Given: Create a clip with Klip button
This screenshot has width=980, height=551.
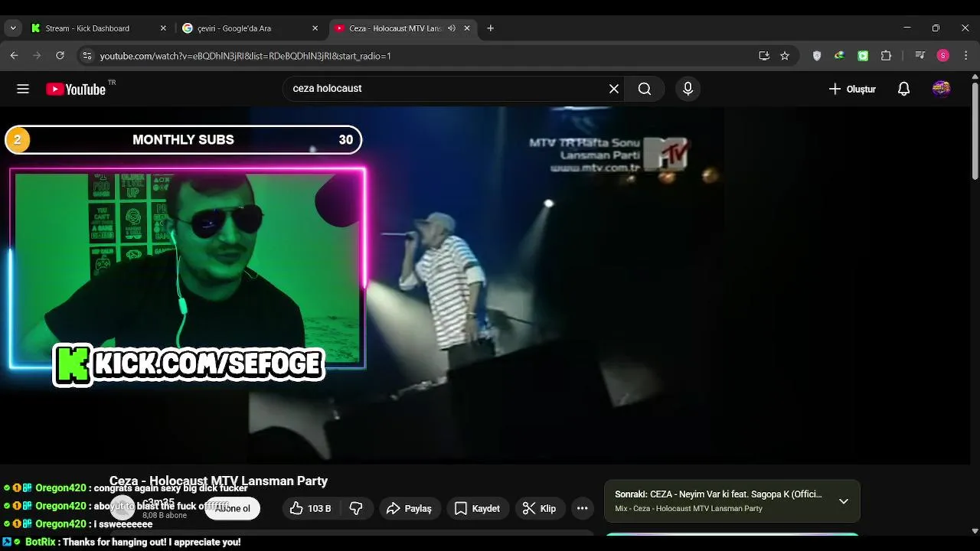Looking at the screenshot, I should tap(539, 508).
